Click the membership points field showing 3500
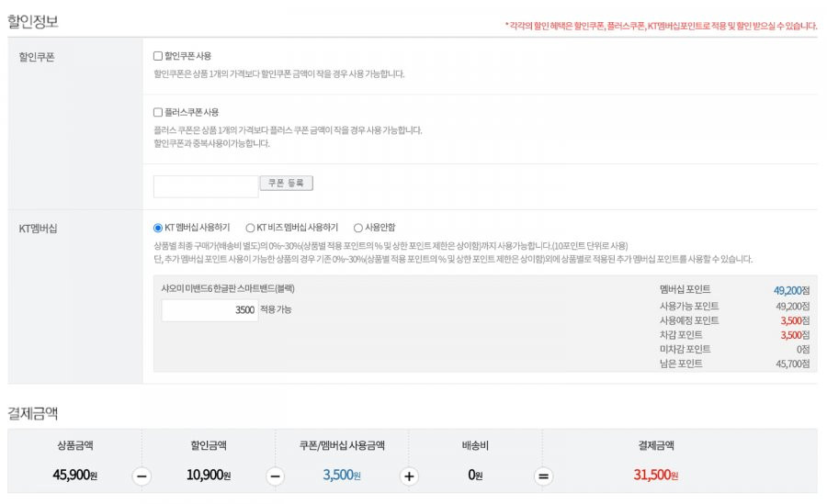Viewport: 827px width, 504px height. 210,310
